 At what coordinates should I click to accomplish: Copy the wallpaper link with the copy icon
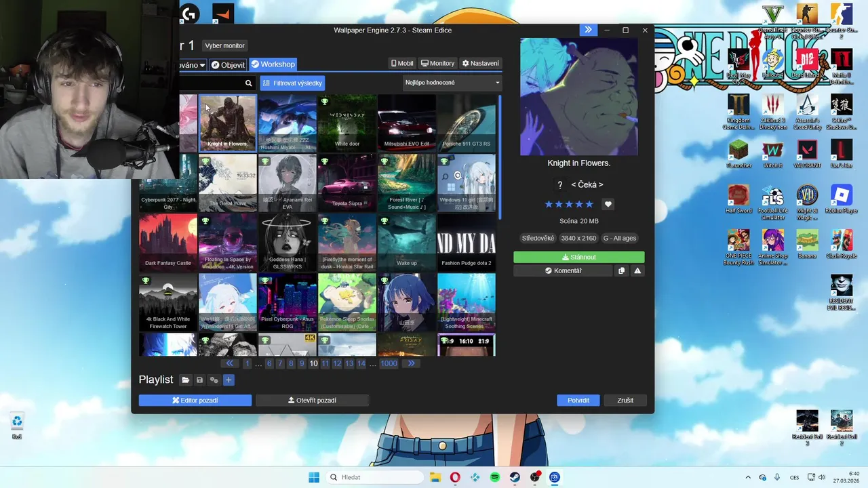click(x=621, y=270)
